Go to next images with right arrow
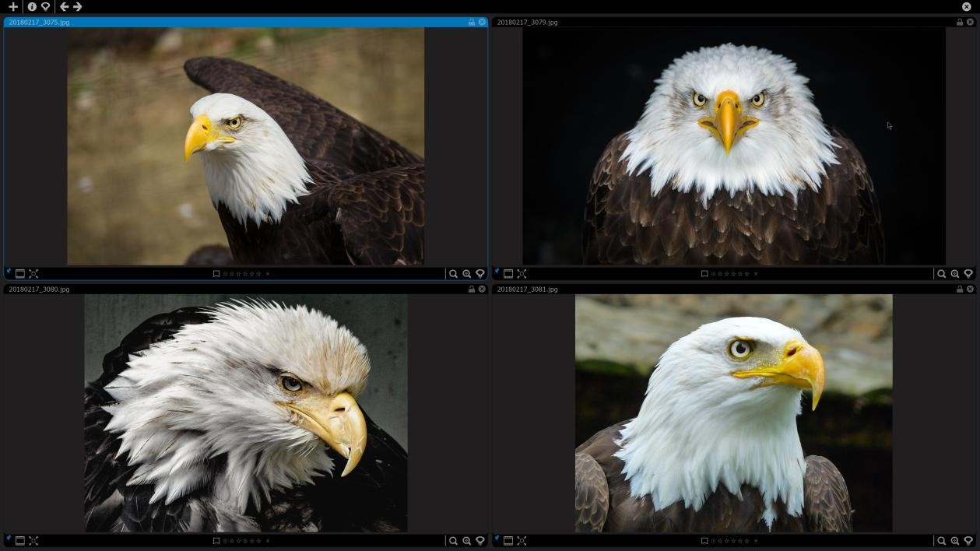Viewport: 980px width, 551px height. (78, 6)
